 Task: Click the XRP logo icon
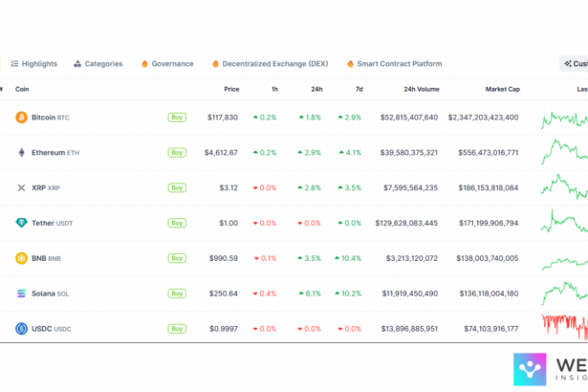pos(21,188)
